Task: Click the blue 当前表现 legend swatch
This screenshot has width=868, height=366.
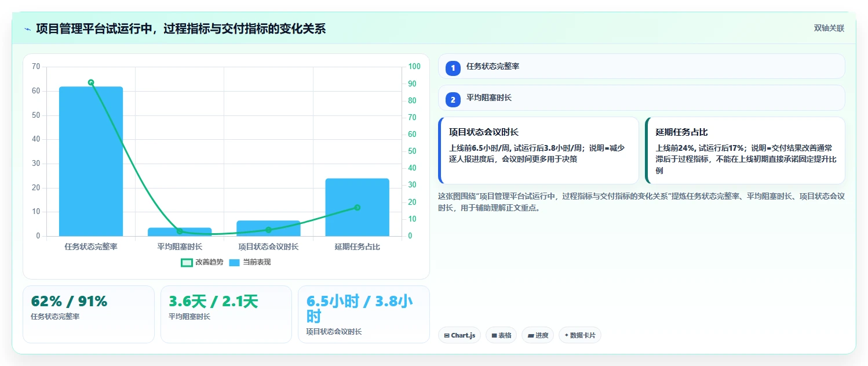Action: (x=234, y=263)
